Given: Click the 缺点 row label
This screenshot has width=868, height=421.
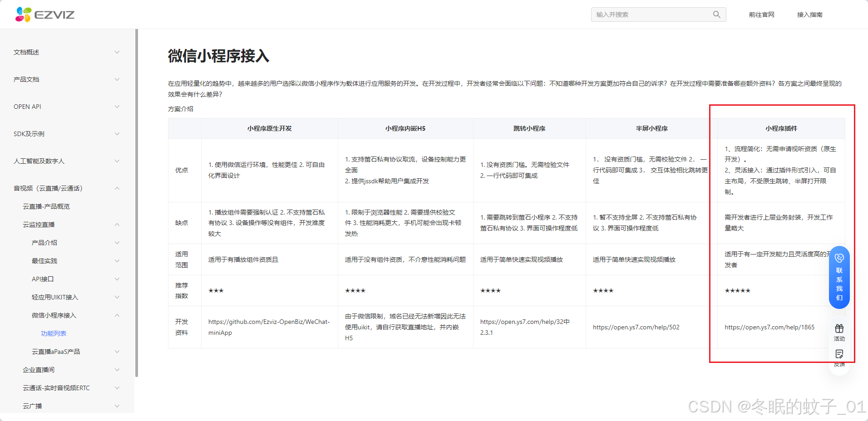Looking at the screenshot, I should [x=182, y=223].
